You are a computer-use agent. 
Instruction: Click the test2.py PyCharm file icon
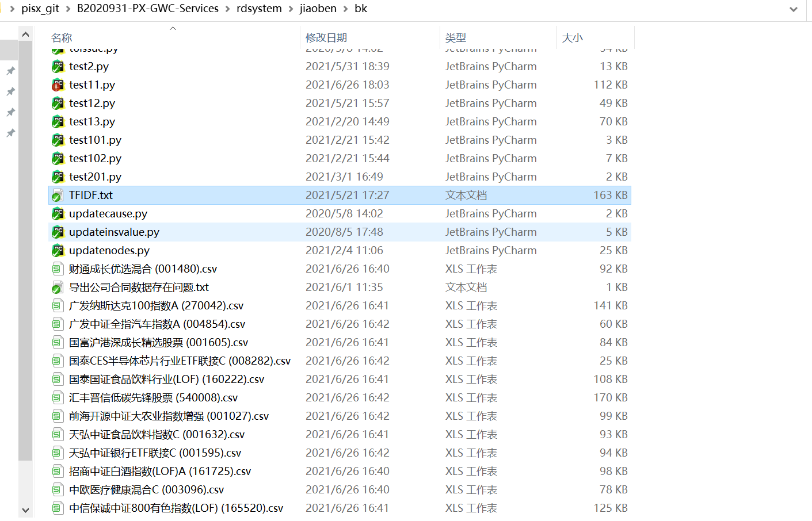[58, 66]
